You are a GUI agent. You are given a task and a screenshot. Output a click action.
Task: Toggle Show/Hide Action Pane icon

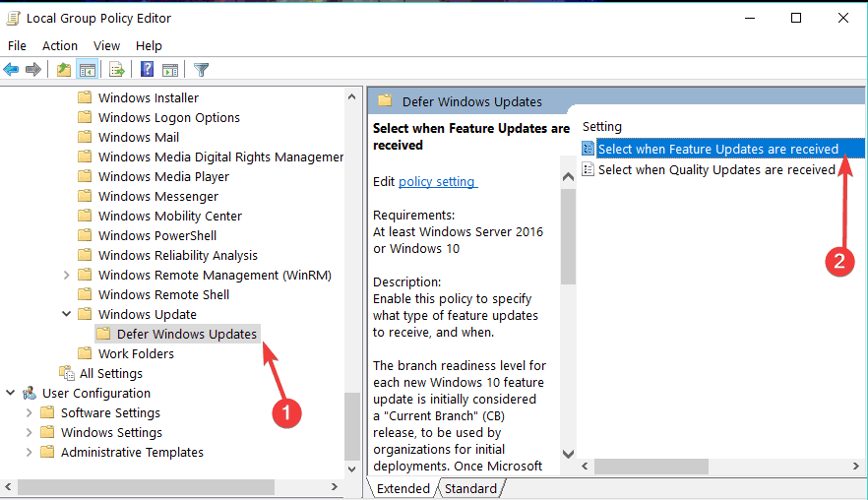[170, 69]
